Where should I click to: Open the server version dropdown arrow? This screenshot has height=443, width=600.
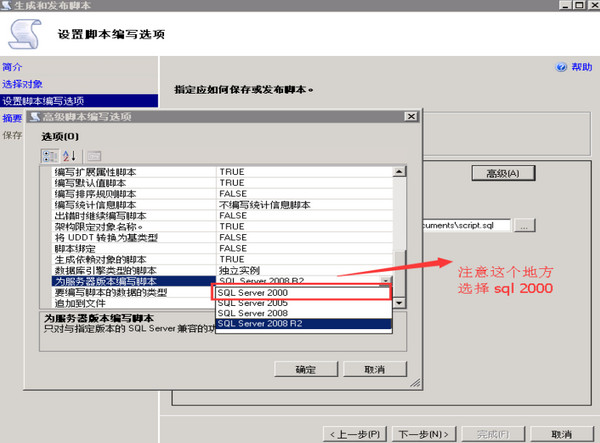pyautogui.click(x=386, y=280)
